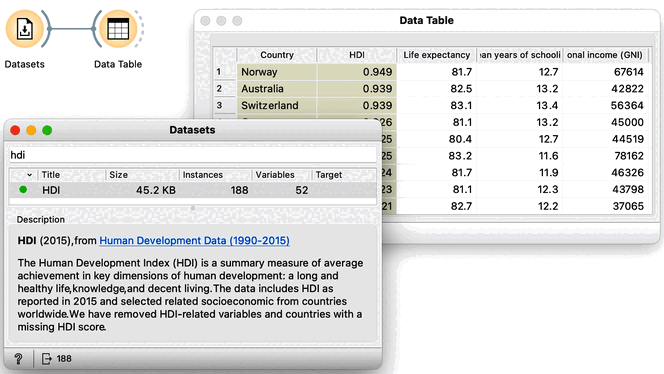Viewport: 664px width, 374px height.
Task: Click the hdi search filter field
Action: tap(193, 155)
